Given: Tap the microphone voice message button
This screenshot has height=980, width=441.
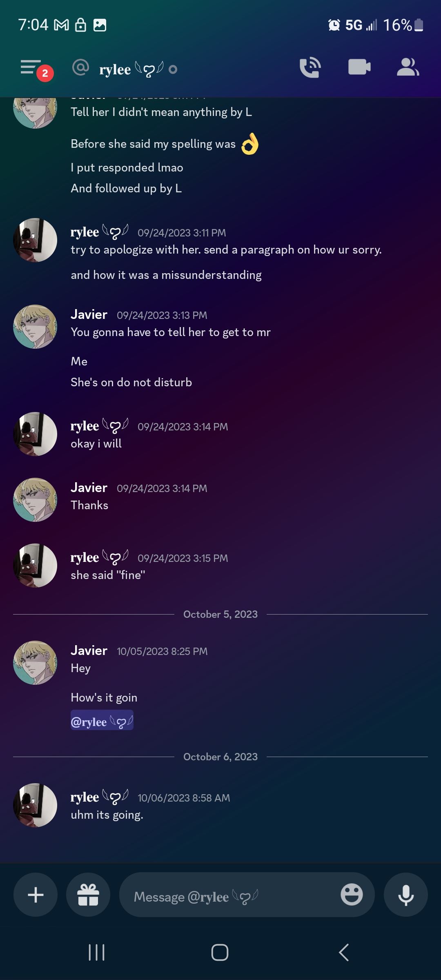Looking at the screenshot, I should 406,895.
